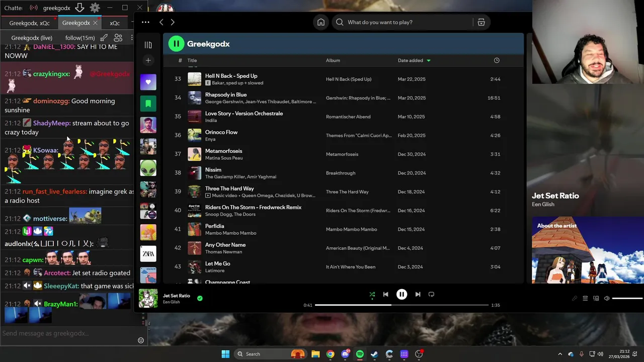Create a new playlist with the plus button
The image size is (644, 362).
pos(148,60)
